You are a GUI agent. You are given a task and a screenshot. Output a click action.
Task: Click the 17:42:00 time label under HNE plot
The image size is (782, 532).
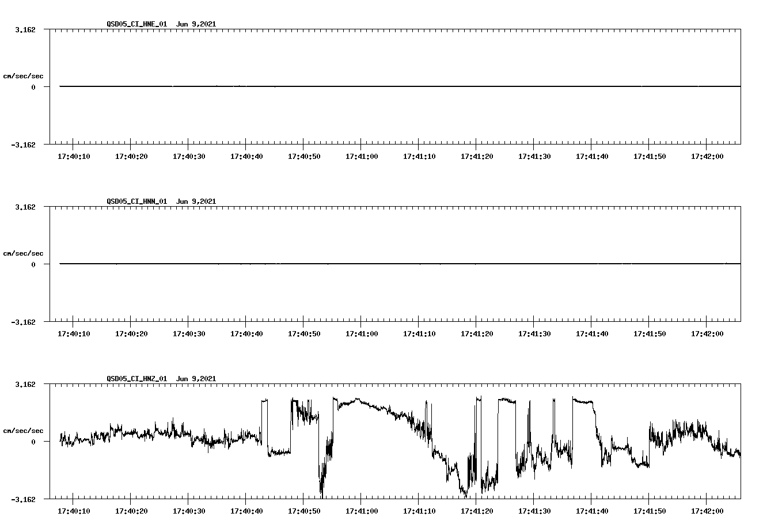[x=707, y=157]
